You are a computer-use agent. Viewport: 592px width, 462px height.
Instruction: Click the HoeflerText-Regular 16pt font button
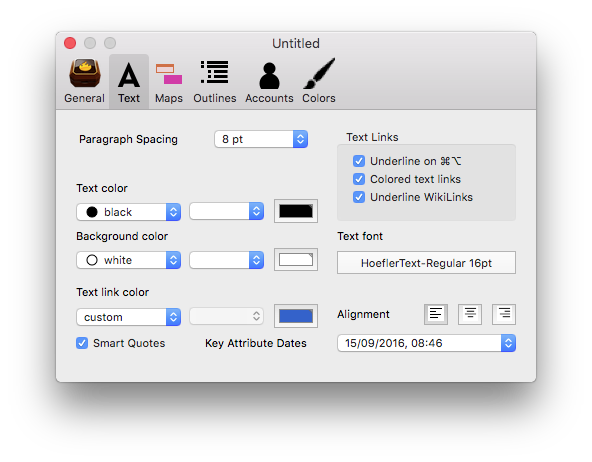(427, 263)
